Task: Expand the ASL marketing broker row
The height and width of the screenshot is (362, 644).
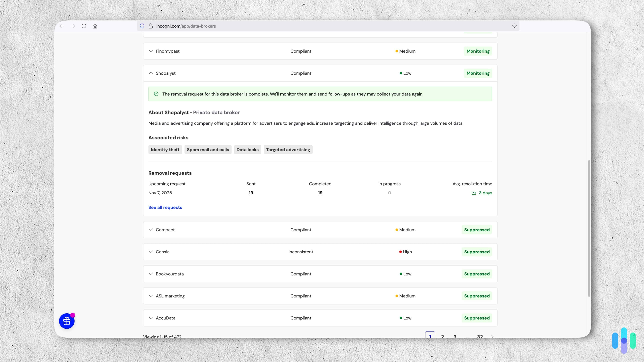Action: 320,296
